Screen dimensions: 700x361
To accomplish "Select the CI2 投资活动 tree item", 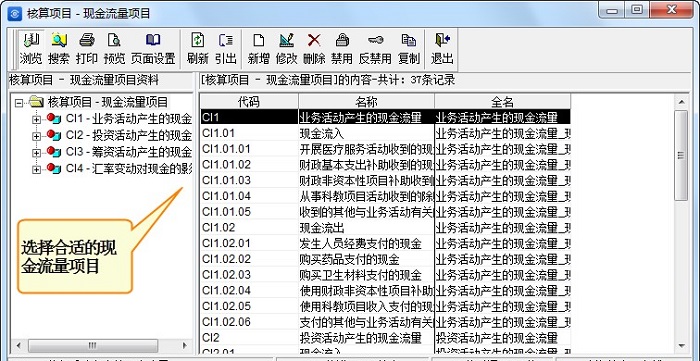I will [x=129, y=135].
